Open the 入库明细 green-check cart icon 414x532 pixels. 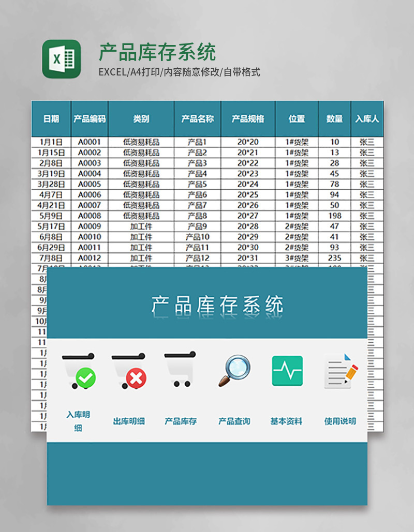coord(77,370)
